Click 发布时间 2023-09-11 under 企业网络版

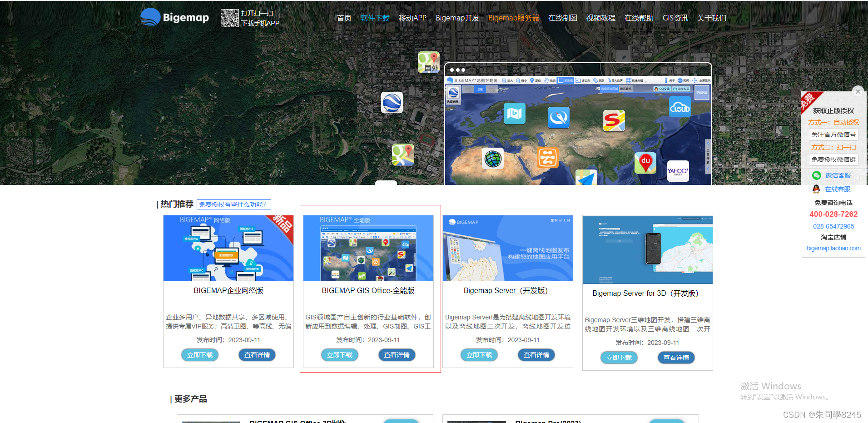228,340
